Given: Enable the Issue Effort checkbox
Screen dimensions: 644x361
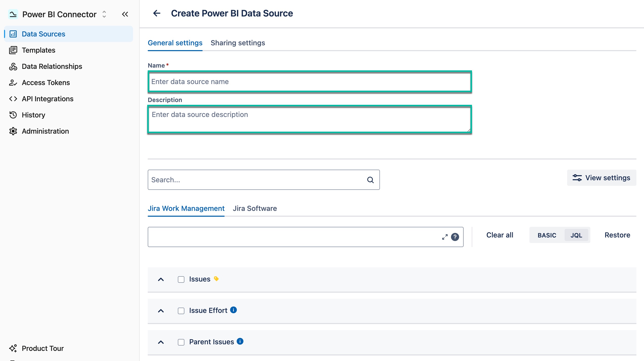Looking at the screenshot, I should click(x=181, y=311).
